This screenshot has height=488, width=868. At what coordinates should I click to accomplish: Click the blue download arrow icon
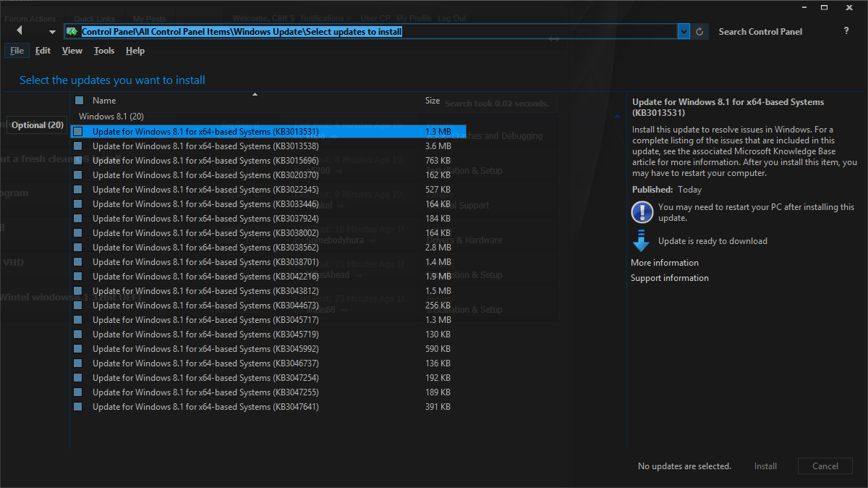(x=642, y=241)
